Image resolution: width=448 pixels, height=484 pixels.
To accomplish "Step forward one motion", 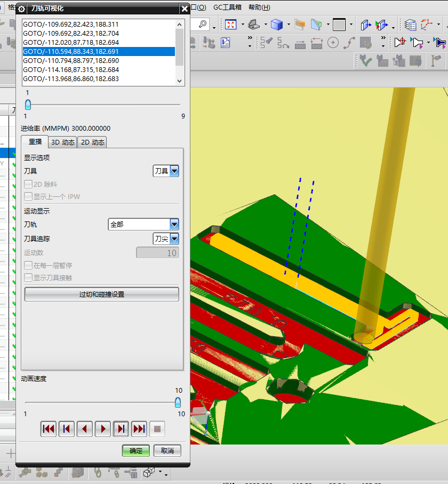I will [x=121, y=429].
